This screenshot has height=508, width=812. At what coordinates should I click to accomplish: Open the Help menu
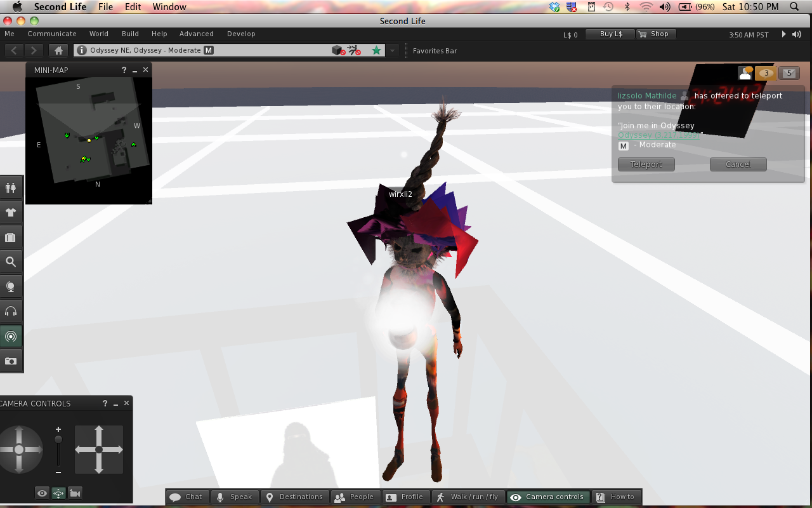click(x=159, y=34)
